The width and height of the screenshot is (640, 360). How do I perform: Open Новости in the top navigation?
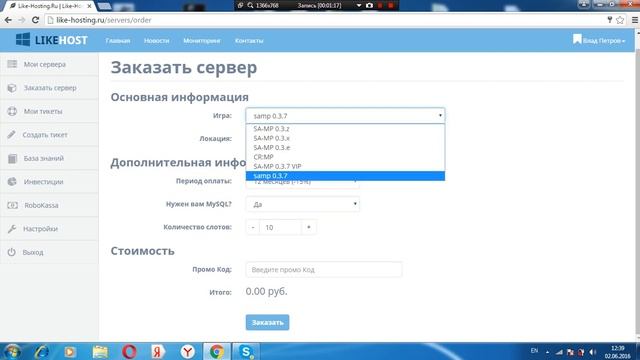156,41
